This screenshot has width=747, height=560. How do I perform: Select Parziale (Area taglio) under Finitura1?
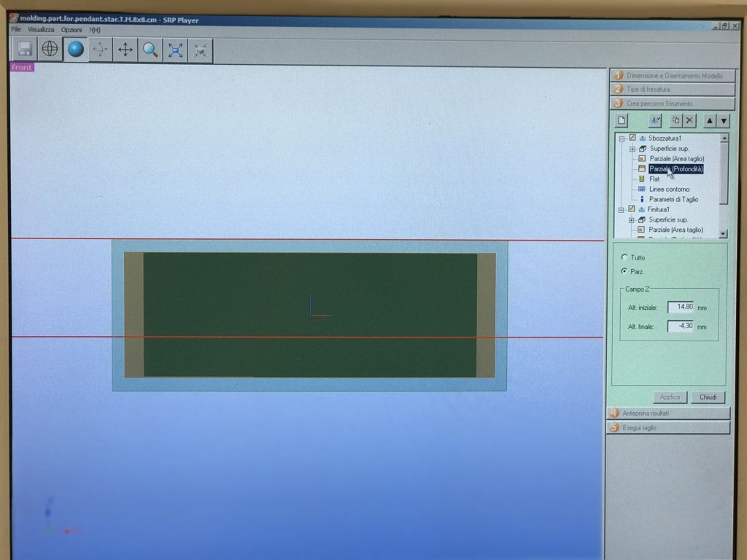pyautogui.click(x=676, y=230)
